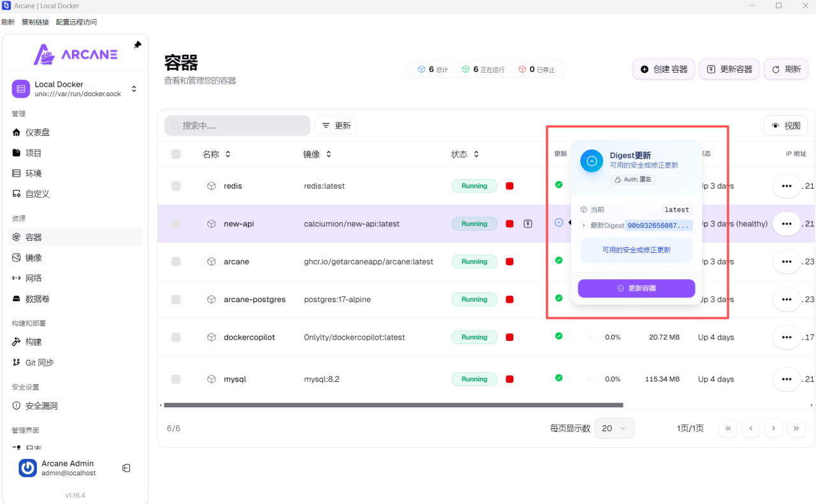
Task: Go to the next page of containers
Action: click(773, 428)
